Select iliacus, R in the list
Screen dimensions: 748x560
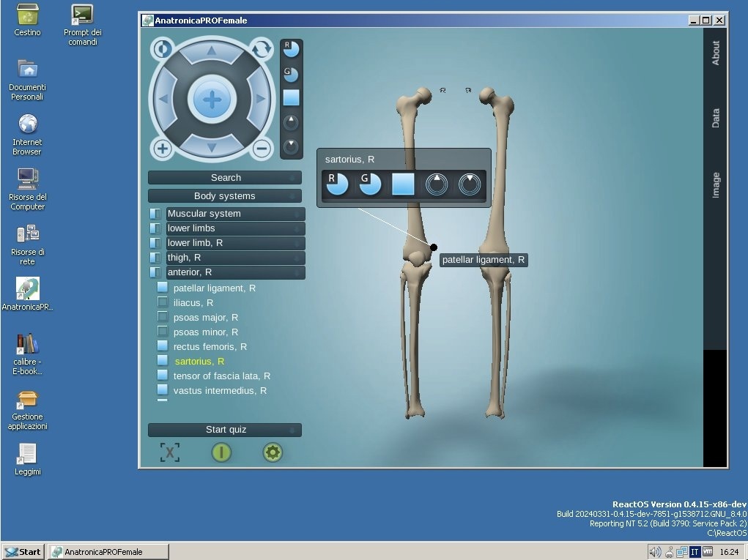point(193,302)
